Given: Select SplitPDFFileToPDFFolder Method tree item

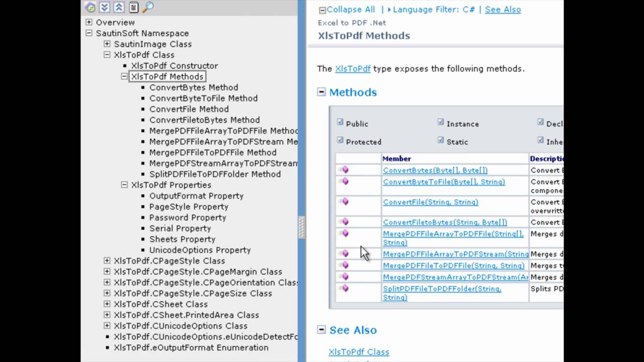Looking at the screenshot, I should [215, 174].
